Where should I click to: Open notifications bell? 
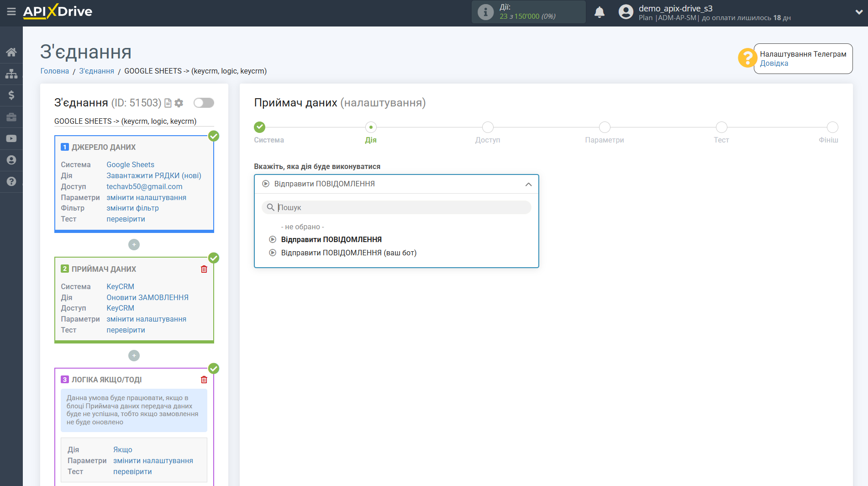600,12
